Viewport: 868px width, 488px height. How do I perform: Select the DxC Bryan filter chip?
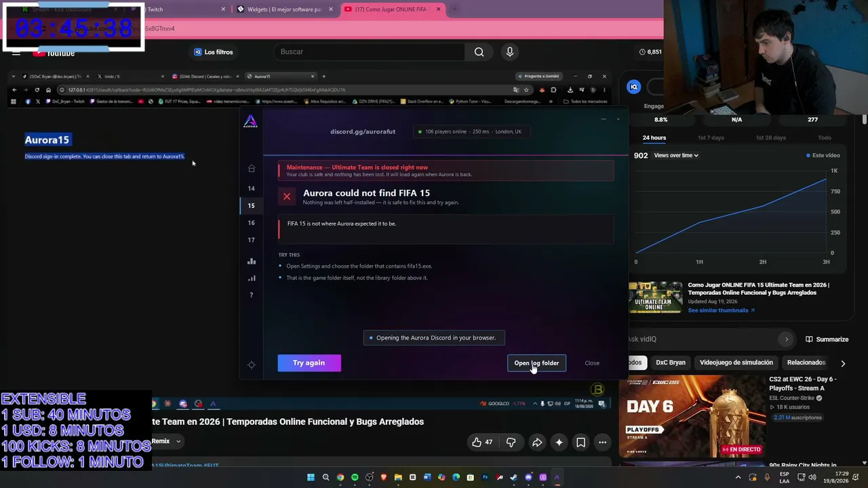click(671, 363)
